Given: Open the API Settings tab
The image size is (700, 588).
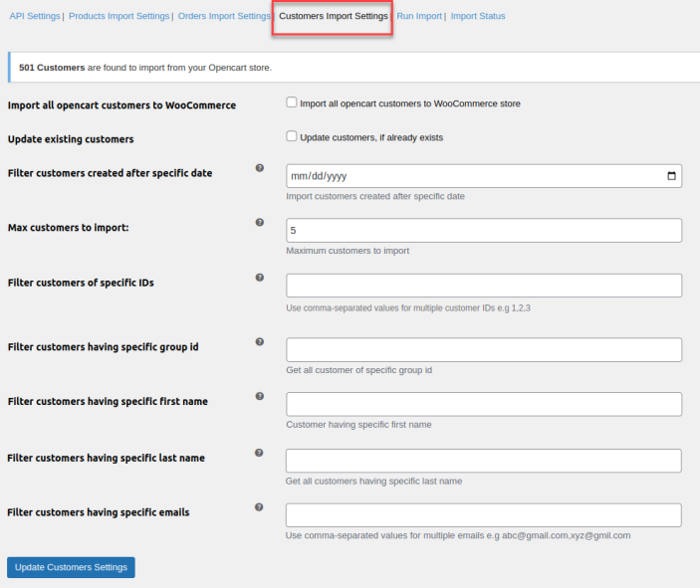Looking at the screenshot, I should (x=34, y=16).
